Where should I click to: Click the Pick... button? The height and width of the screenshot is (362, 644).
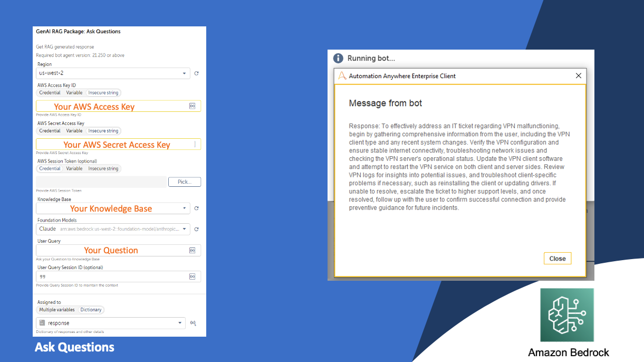[185, 182]
